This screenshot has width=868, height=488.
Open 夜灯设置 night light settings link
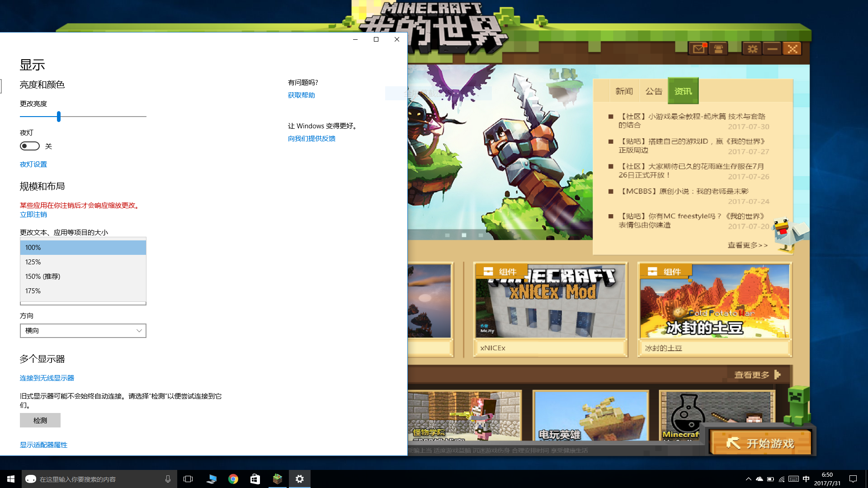pyautogui.click(x=33, y=164)
